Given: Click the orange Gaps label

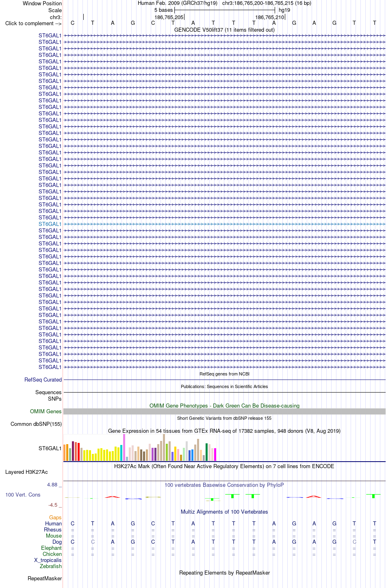Looking at the screenshot, I should [55, 517].
